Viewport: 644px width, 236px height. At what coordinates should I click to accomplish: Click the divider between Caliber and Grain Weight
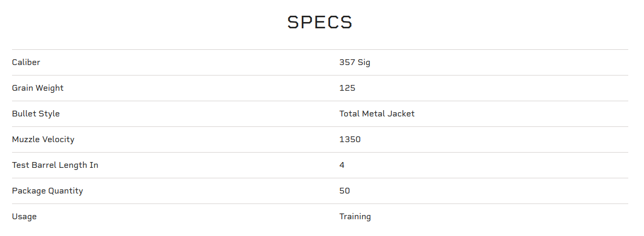coord(320,76)
